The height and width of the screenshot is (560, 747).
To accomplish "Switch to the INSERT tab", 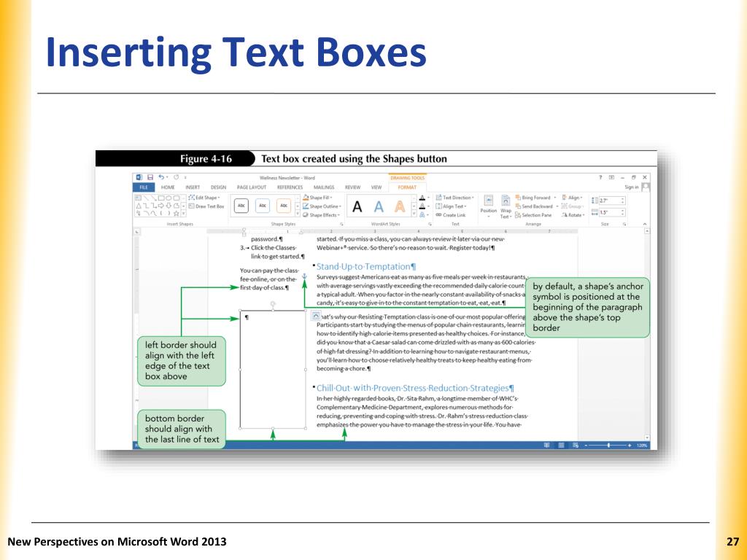I will point(193,187).
